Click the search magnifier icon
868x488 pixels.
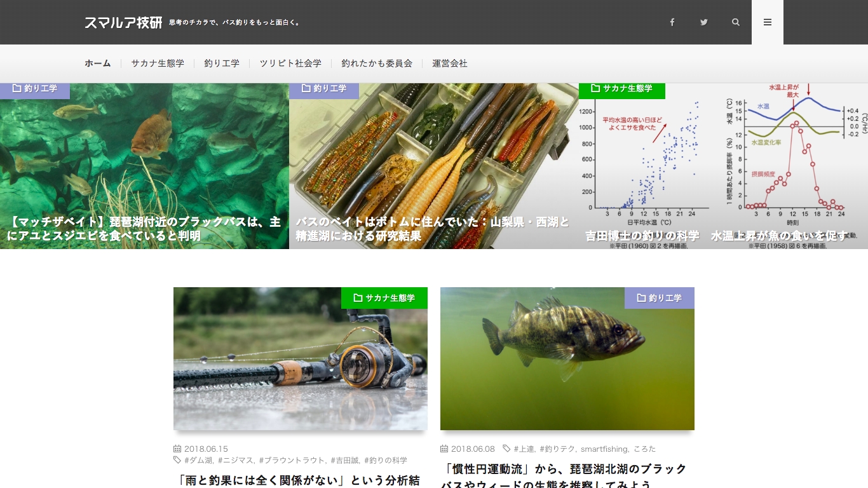coord(736,22)
